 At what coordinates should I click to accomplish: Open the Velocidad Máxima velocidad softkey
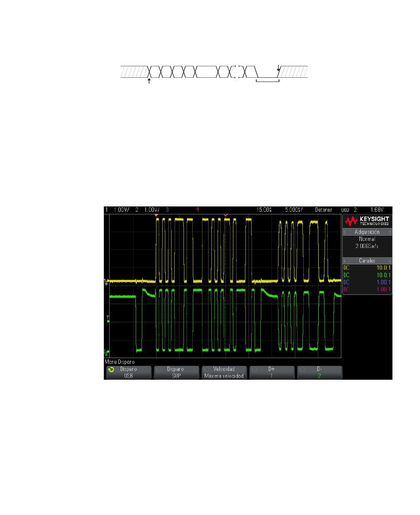(224, 373)
